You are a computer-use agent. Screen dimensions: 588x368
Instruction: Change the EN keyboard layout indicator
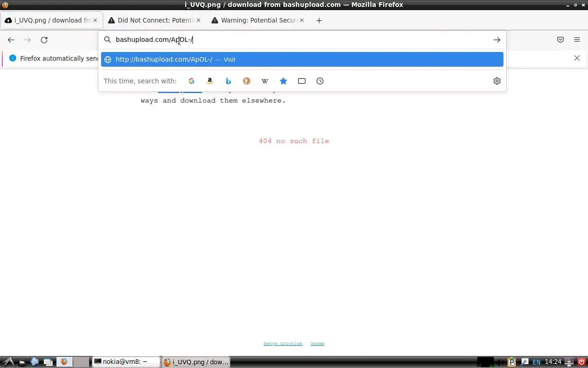[x=536, y=362]
